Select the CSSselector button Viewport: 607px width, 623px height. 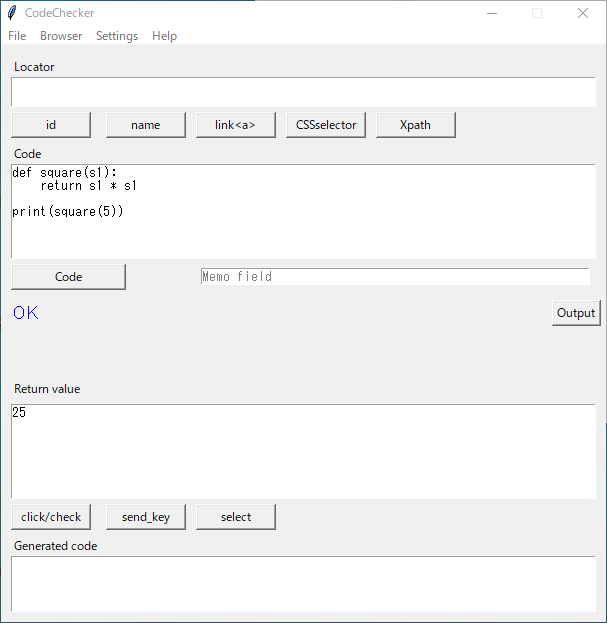(x=326, y=125)
